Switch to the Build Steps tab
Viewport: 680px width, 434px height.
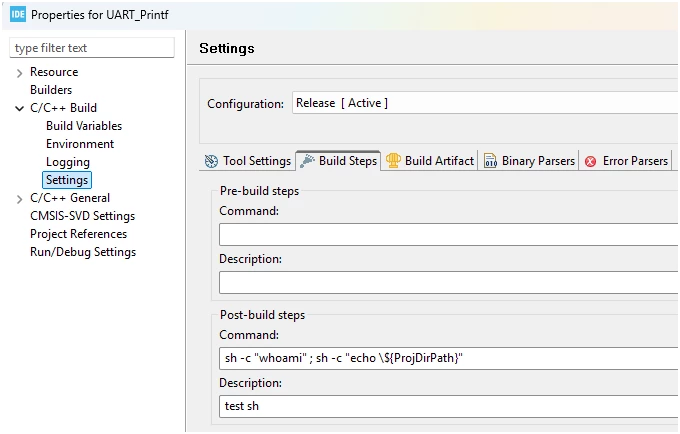tap(338, 161)
